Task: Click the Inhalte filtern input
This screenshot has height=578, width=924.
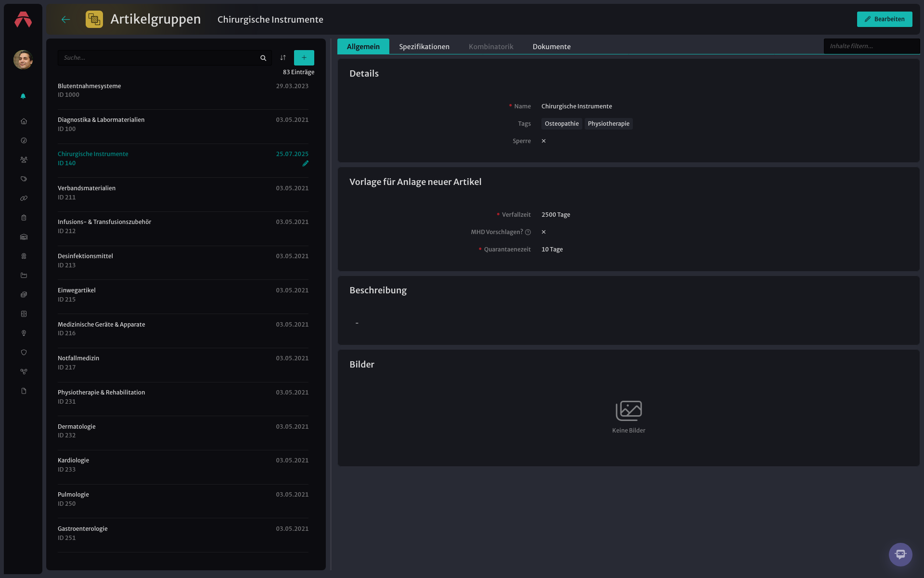Action: point(872,46)
